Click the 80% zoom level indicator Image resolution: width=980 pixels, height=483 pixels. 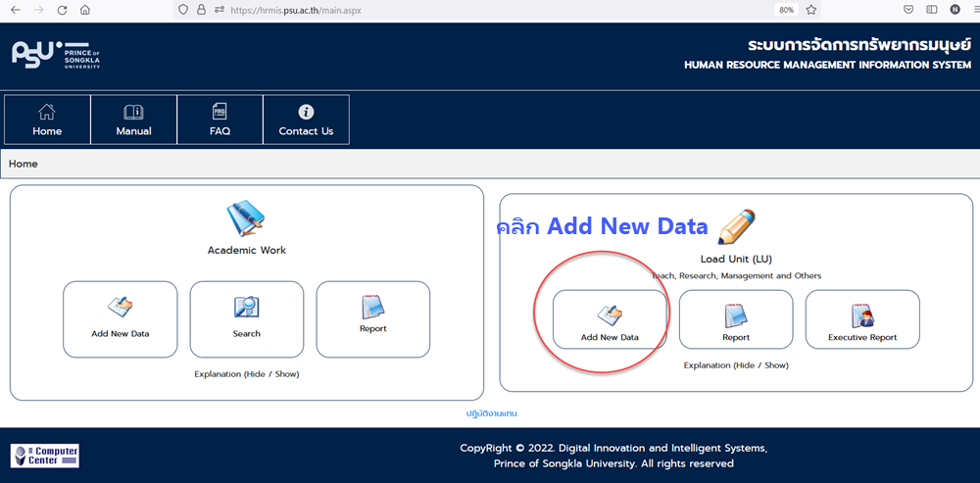(x=786, y=10)
